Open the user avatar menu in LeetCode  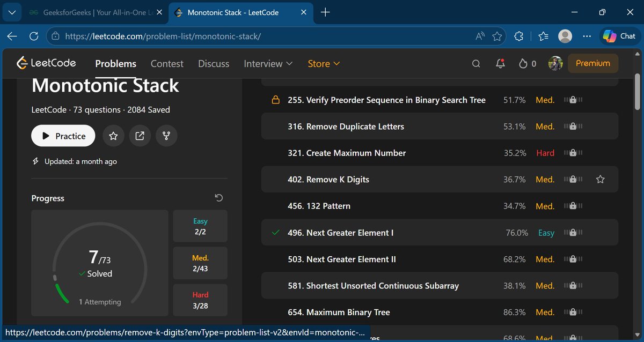[x=555, y=63]
